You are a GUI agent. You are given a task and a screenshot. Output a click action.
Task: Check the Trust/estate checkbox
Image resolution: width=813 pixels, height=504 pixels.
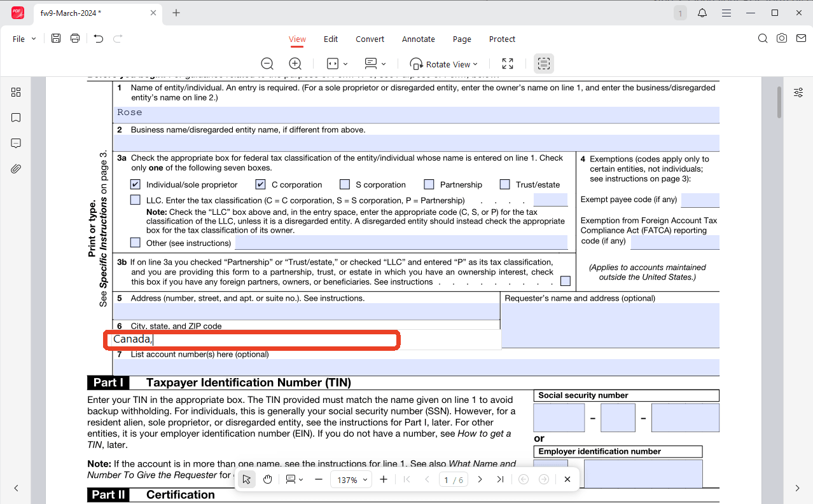(504, 184)
